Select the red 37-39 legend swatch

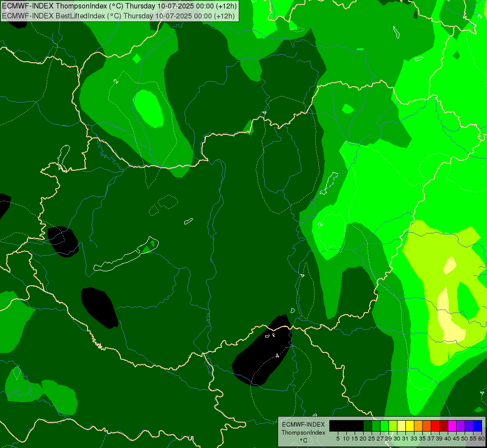click(435, 426)
